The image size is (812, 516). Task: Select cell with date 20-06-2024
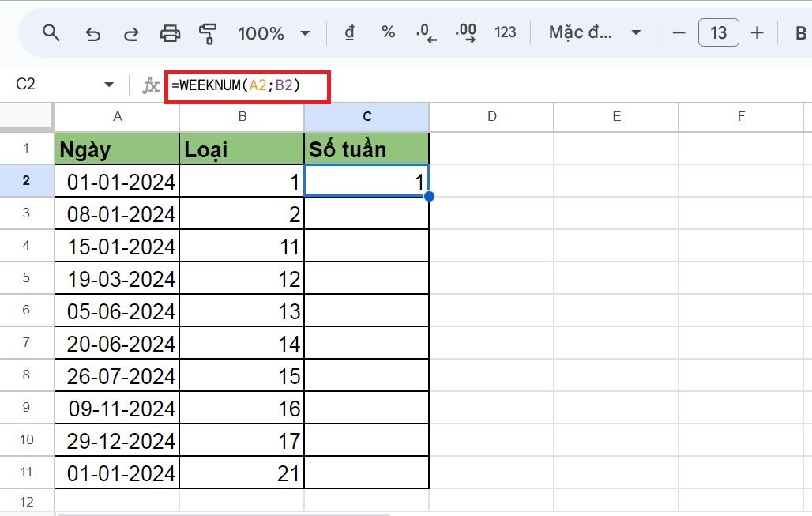[x=117, y=343]
